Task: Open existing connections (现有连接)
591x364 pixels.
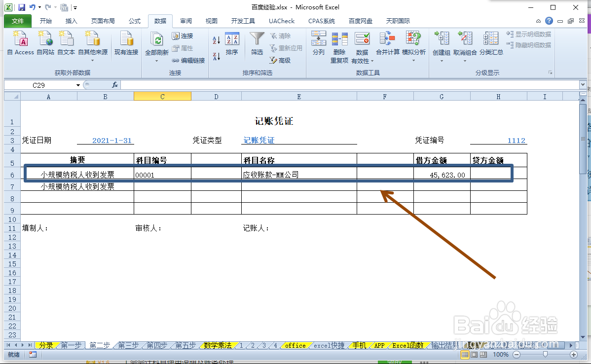Action: click(126, 43)
